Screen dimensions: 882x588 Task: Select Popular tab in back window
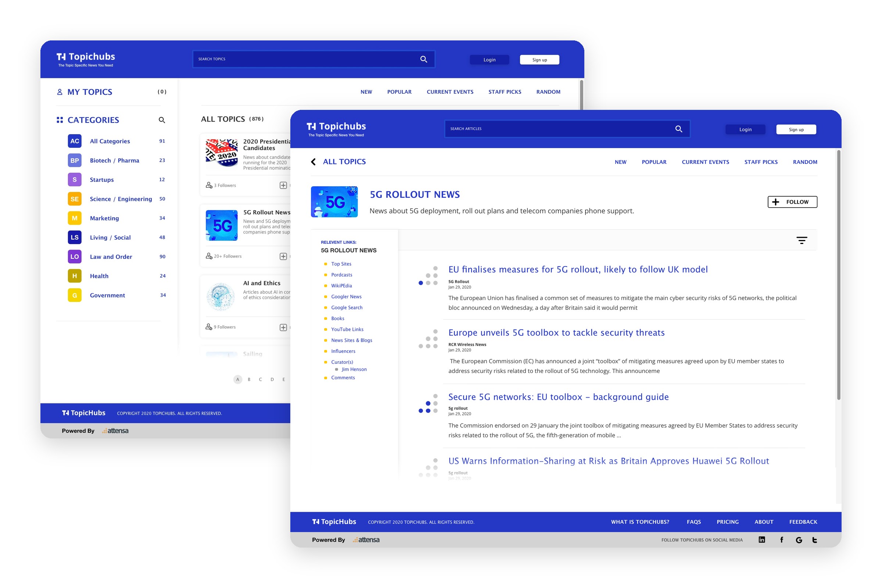coord(399,92)
